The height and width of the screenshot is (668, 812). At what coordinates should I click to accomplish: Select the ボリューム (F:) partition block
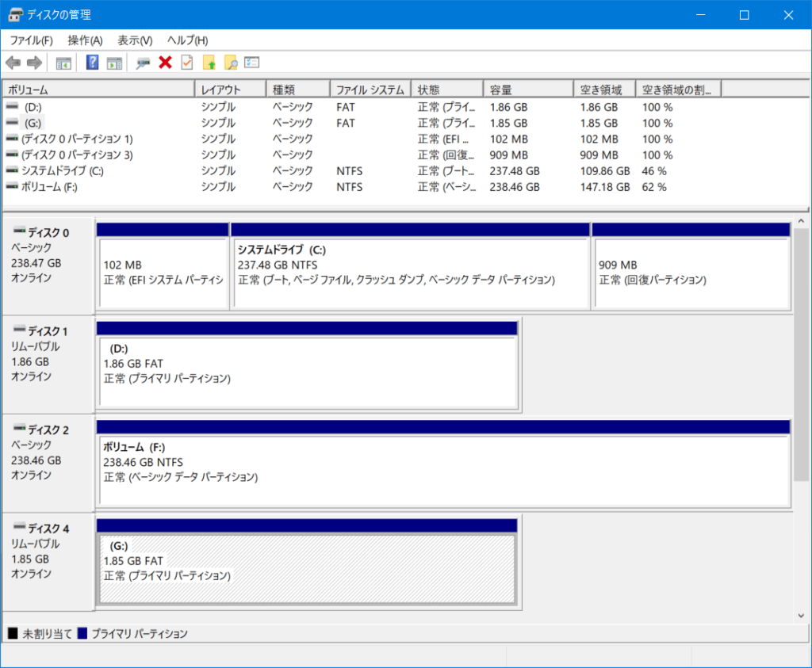442,469
